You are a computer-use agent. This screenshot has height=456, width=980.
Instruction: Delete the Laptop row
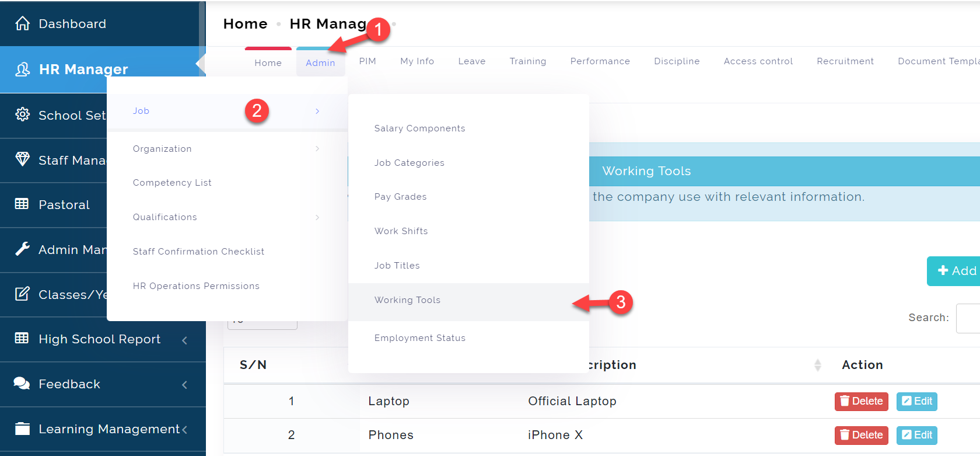point(861,401)
